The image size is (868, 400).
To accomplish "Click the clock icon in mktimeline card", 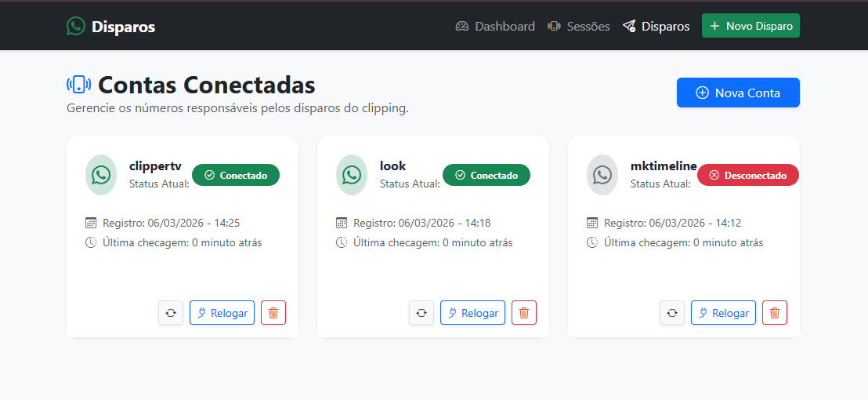I will pyautogui.click(x=592, y=242).
